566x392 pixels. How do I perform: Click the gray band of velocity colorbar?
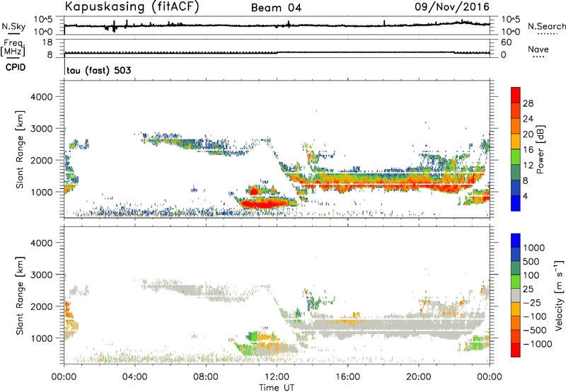tap(516, 295)
